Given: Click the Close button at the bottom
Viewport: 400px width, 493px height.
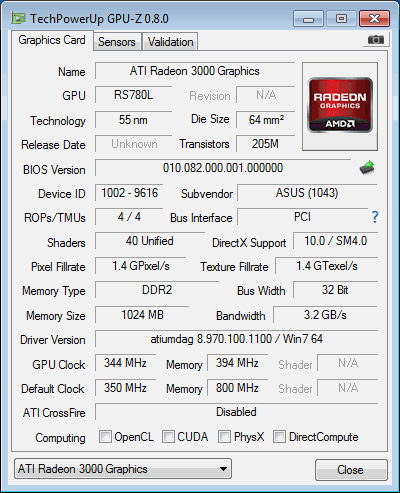Looking at the screenshot, I should (x=351, y=470).
